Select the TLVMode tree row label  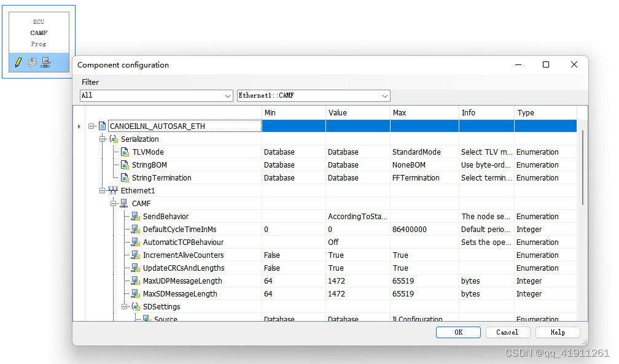coord(148,152)
